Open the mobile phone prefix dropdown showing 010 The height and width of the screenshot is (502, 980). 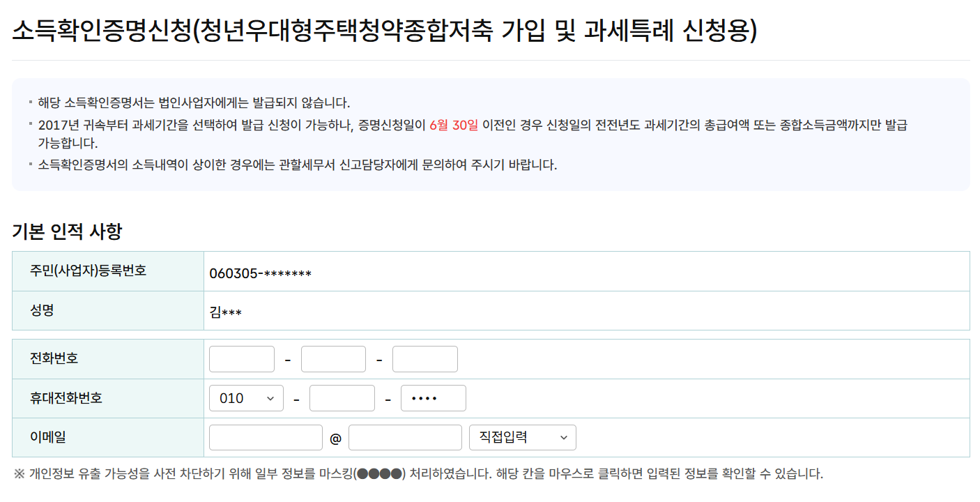click(x=245, y=397)
